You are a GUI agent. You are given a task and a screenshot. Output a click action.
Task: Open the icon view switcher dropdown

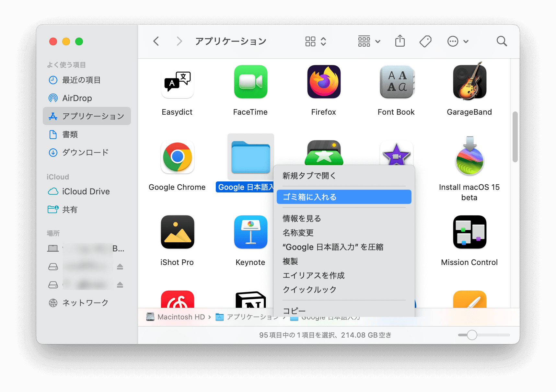tap(316, 41)
